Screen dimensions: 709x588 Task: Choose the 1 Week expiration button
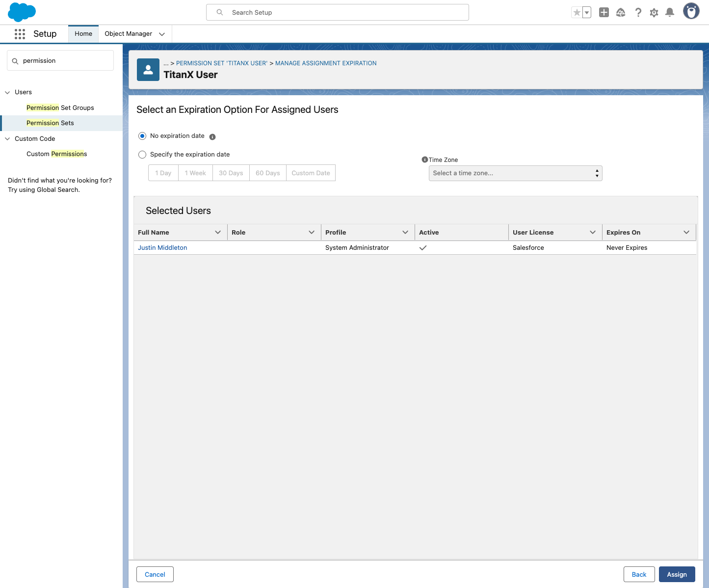(195, 173)
